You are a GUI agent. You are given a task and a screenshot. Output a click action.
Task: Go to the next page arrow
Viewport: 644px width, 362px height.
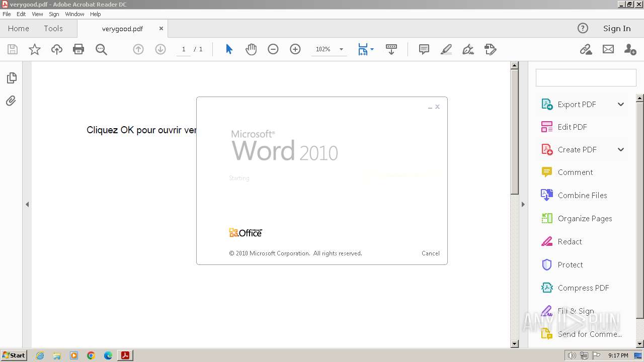[x=160, y=49]
